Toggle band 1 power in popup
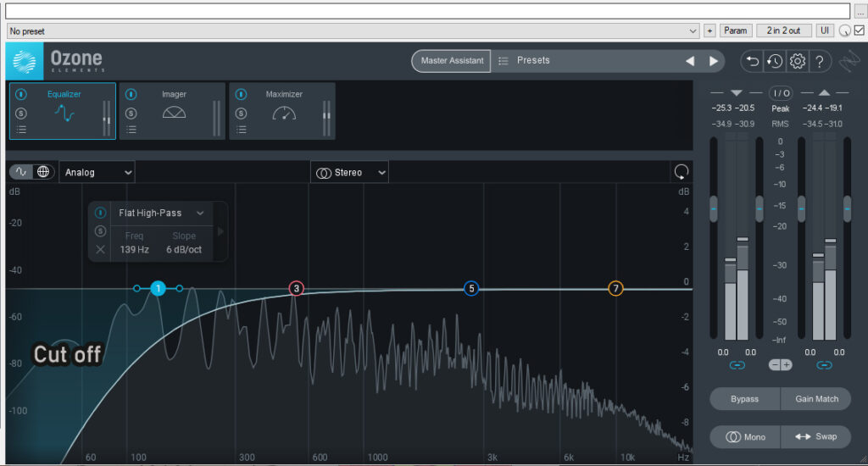 point(100,213)
